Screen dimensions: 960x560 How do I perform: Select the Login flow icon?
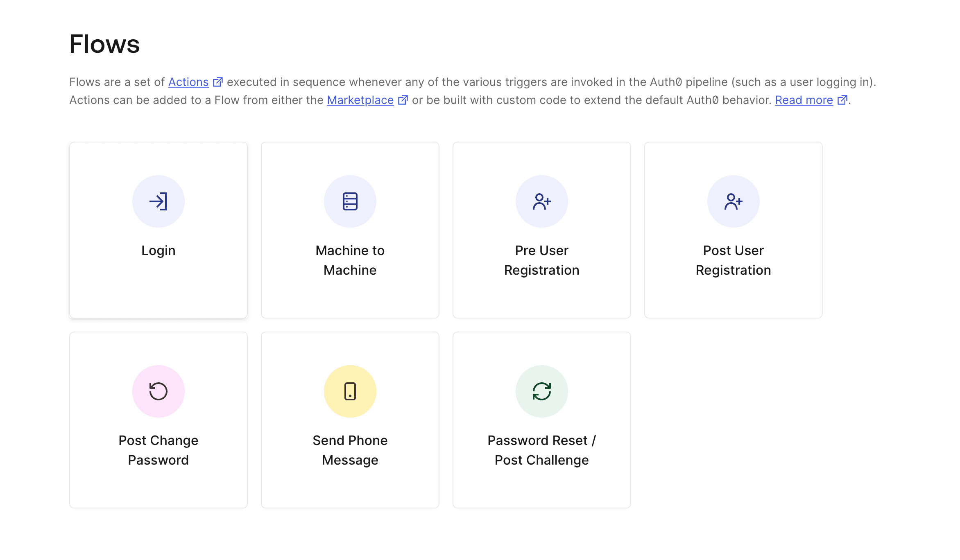pos(158,201)
